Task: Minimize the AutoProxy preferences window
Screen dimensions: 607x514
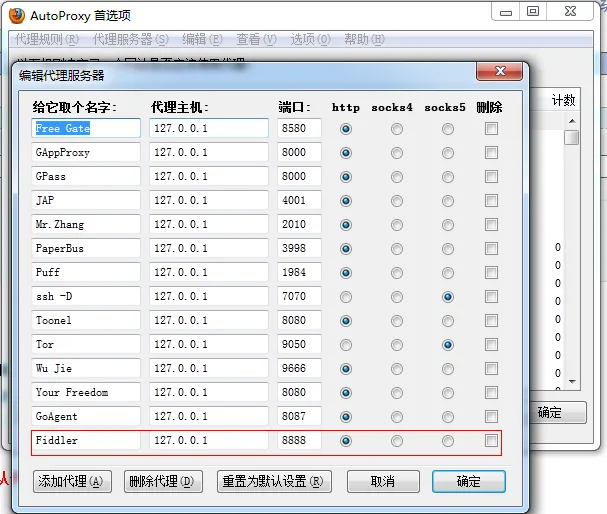Action: (x=506, y=12)
